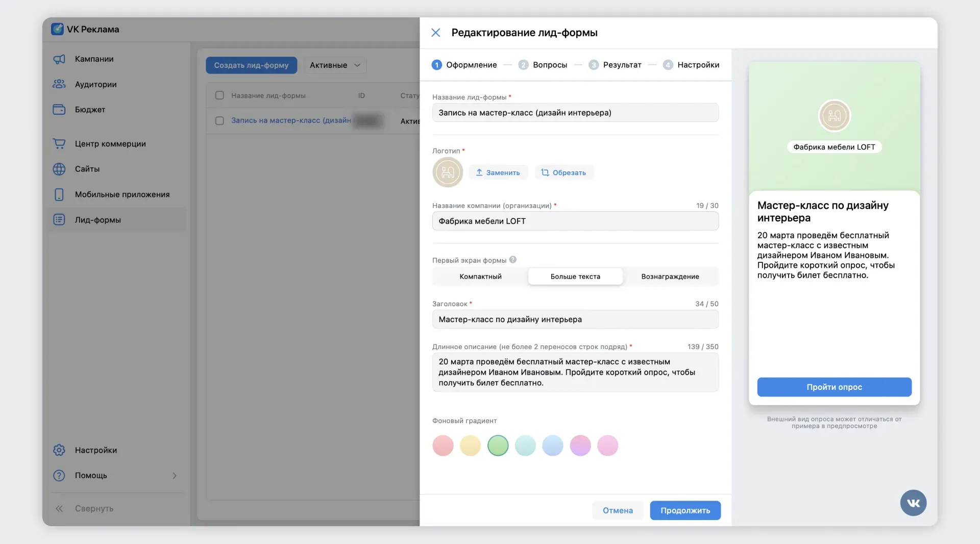Open Центр коммерции cart icon
This screenshot has width=980, height=544.
(x=59, y=144)
